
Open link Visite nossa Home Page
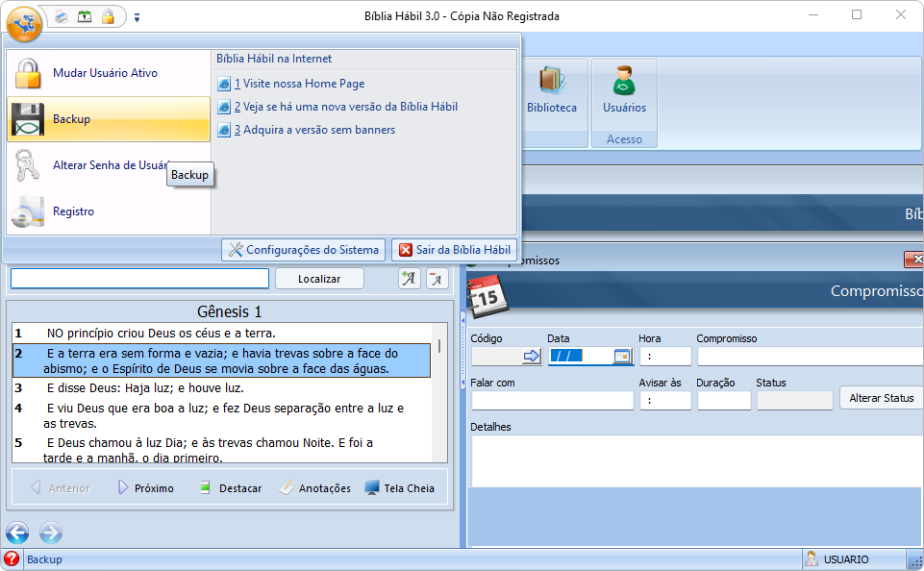(x=299, y=84)
